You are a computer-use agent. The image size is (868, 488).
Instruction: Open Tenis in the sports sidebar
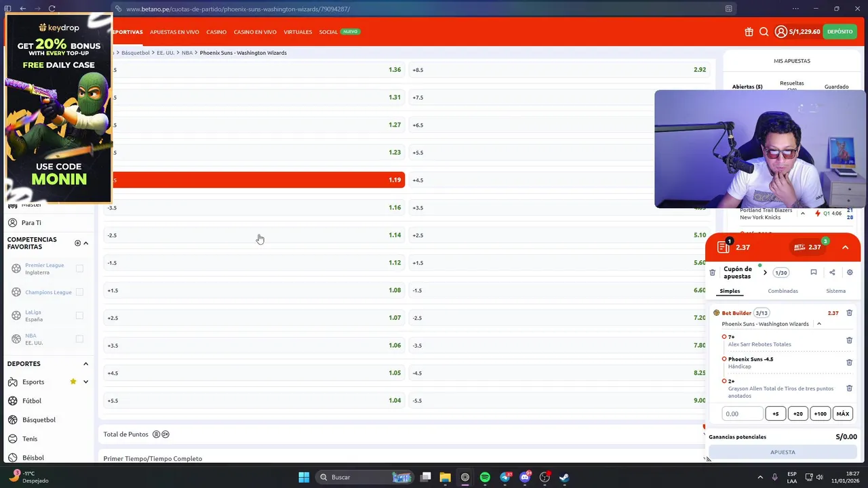point(30,439)
